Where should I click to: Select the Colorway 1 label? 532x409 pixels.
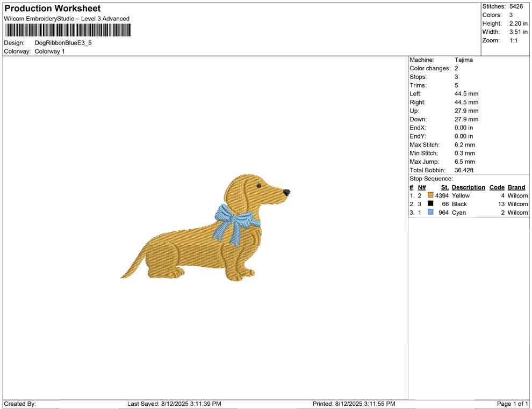pyautogui.click(x=49, y=51)
